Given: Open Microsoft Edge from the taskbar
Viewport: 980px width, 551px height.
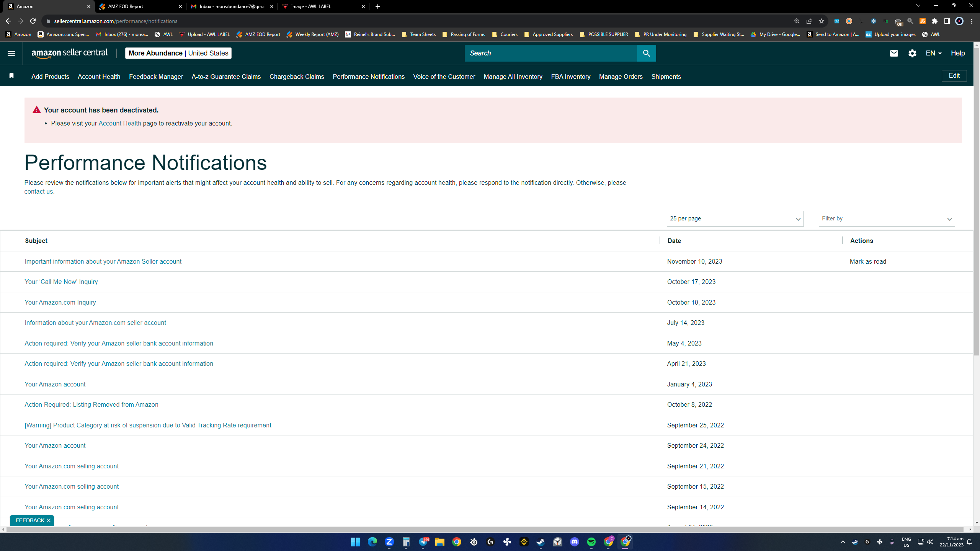Looking at the screenshot, I should coord(372,542).
